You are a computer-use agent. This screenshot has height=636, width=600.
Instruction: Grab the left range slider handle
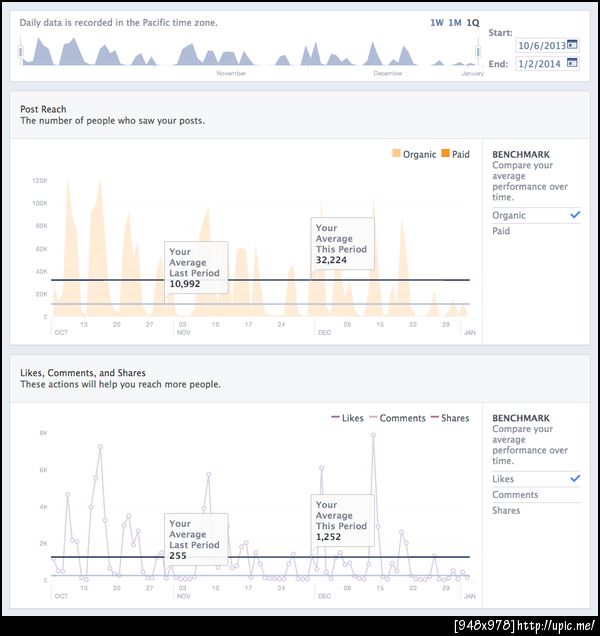point(20,52)
